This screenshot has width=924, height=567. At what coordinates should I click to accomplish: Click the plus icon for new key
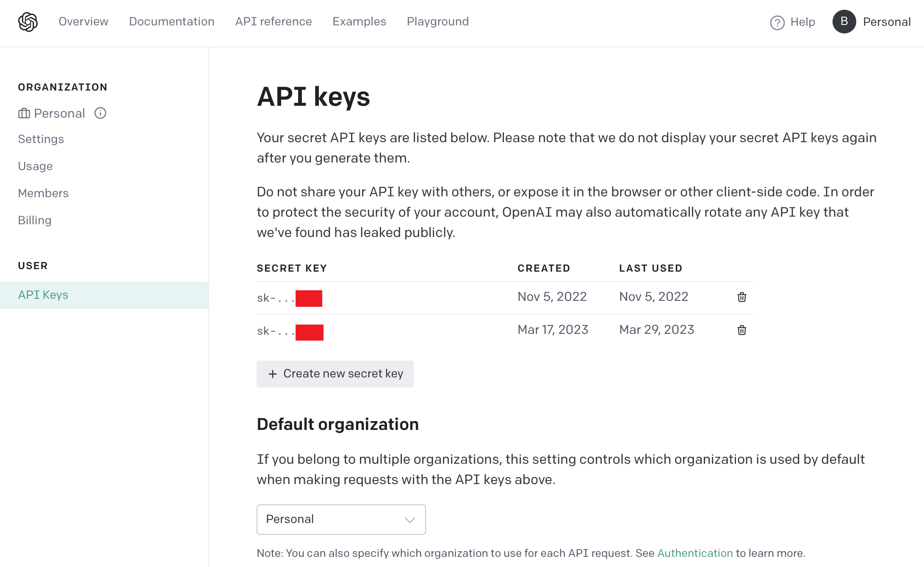(x=273, y=374)
